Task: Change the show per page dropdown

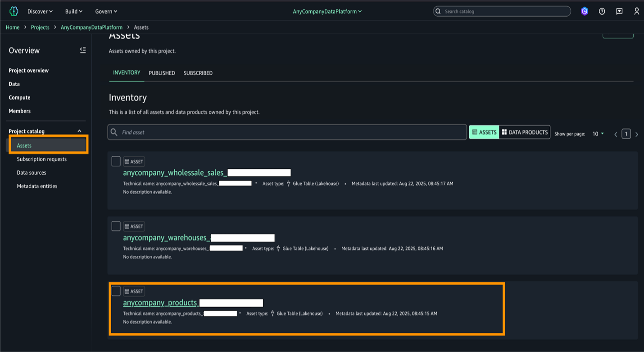Action: [x=598, y=134]
